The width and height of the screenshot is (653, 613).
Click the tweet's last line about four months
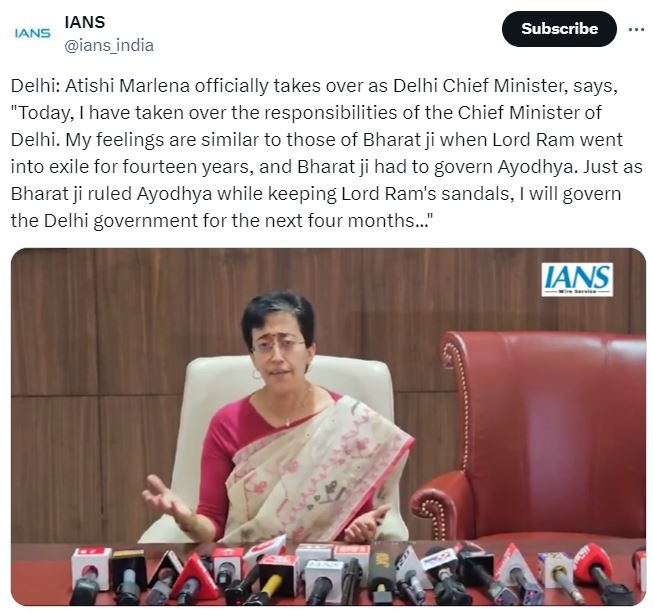pyautogui.click(x=222, y=221)
